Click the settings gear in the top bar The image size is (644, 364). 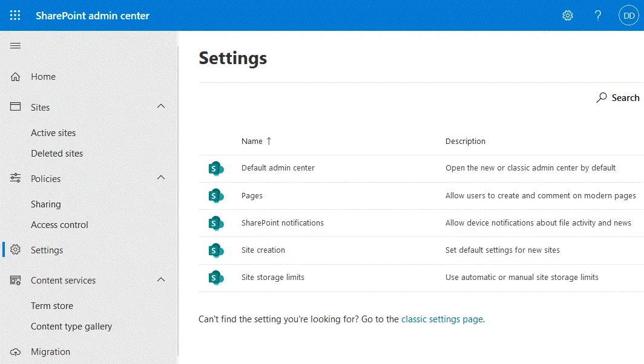(x=567, y=15)
